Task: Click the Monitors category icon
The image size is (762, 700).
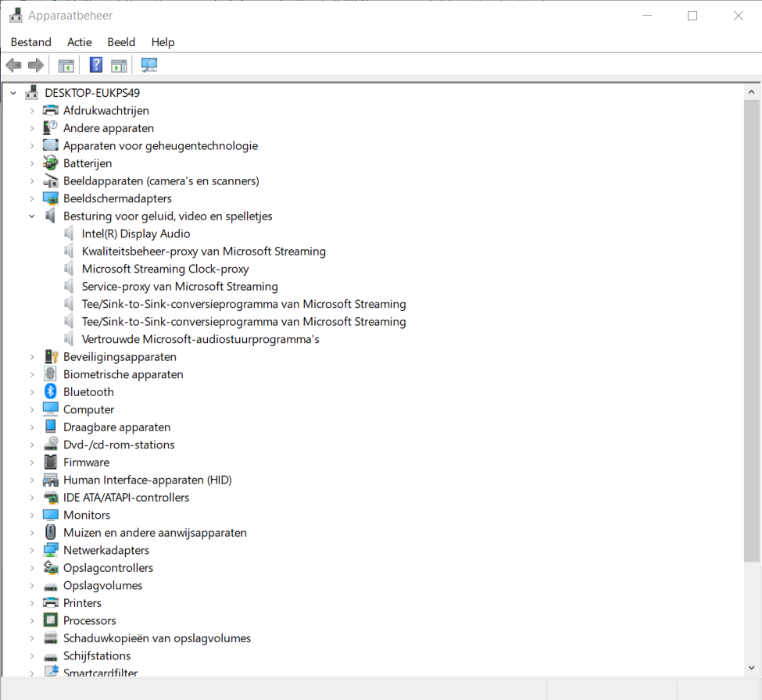Action: click(51, 515)
